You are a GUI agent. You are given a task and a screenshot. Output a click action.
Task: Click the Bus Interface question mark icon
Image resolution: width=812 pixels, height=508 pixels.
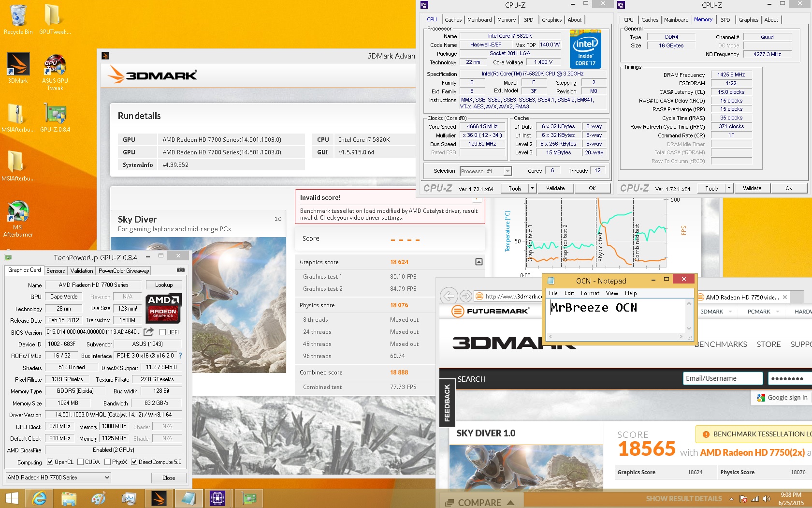pyautogui.click(x=180, y=356)
